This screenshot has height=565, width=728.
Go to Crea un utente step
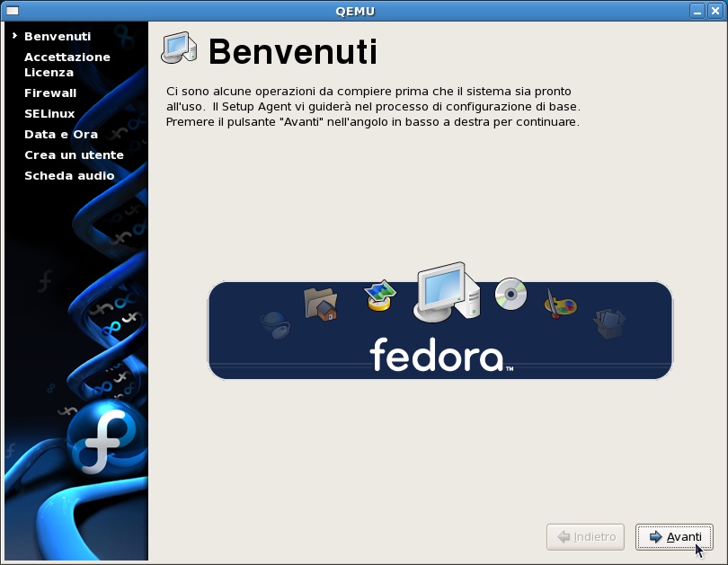[x=74, y=154]
